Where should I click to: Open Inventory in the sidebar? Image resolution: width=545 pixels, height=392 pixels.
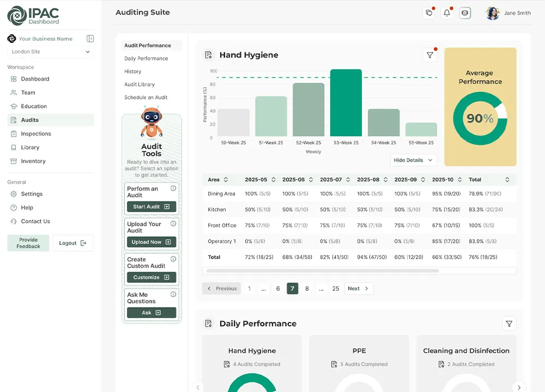tap(50, 161)
